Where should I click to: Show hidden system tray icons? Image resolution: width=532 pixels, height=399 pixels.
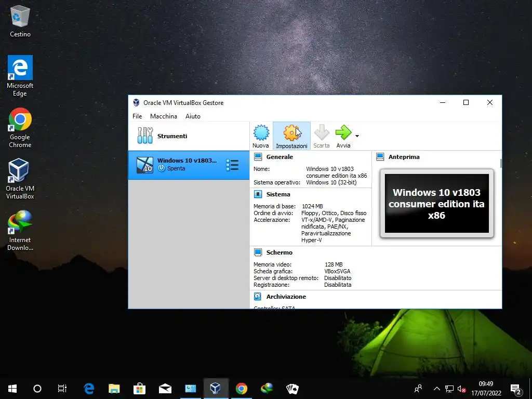436,389
